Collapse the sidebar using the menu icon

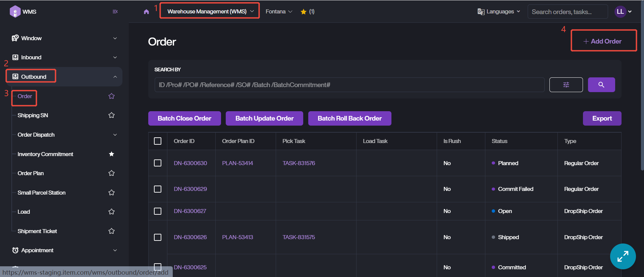(x=115, y=12)
